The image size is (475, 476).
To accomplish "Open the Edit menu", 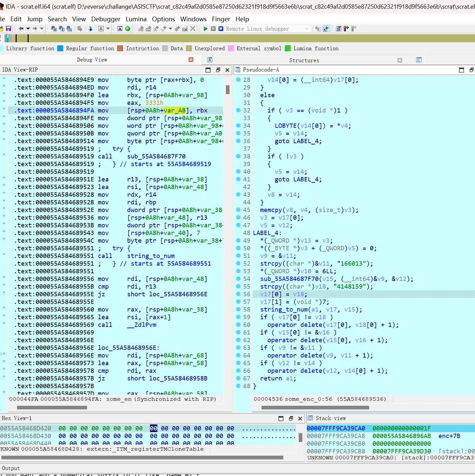I will (16, 19).
